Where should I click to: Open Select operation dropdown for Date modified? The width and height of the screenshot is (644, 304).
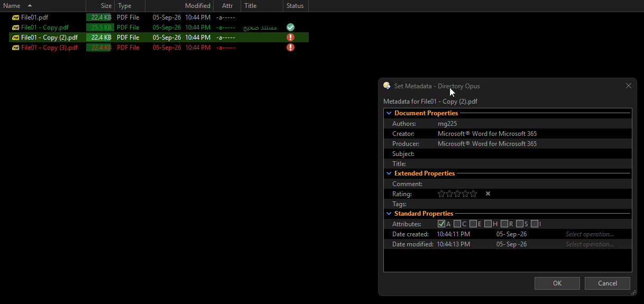point(590,244)
